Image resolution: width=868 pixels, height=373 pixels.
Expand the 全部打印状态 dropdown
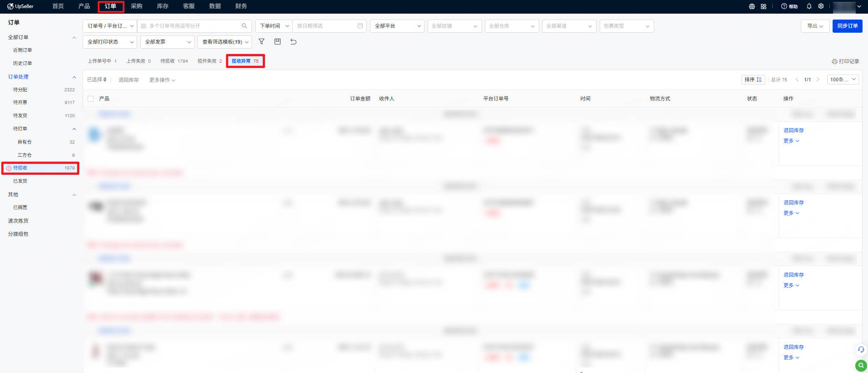[x=110, y=42]
